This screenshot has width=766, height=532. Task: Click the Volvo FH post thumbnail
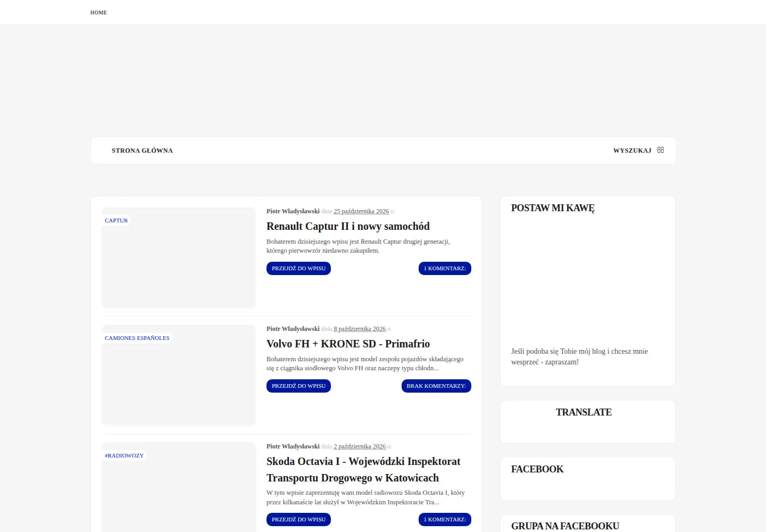(179, 375)
